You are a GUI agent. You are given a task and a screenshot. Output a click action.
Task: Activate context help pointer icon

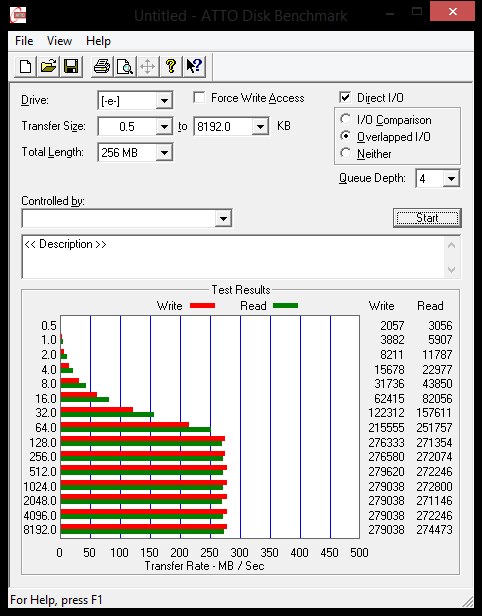[x=194, y=66]
